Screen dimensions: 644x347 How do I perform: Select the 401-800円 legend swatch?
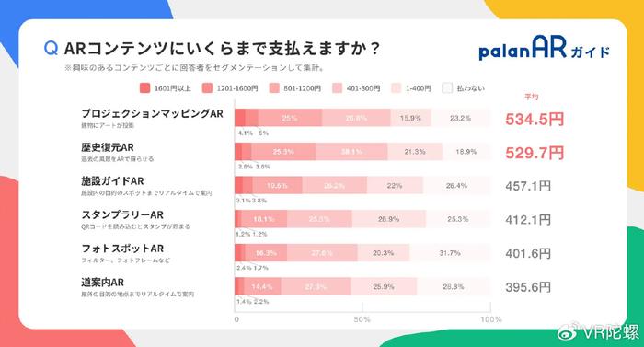click(338, 88)
